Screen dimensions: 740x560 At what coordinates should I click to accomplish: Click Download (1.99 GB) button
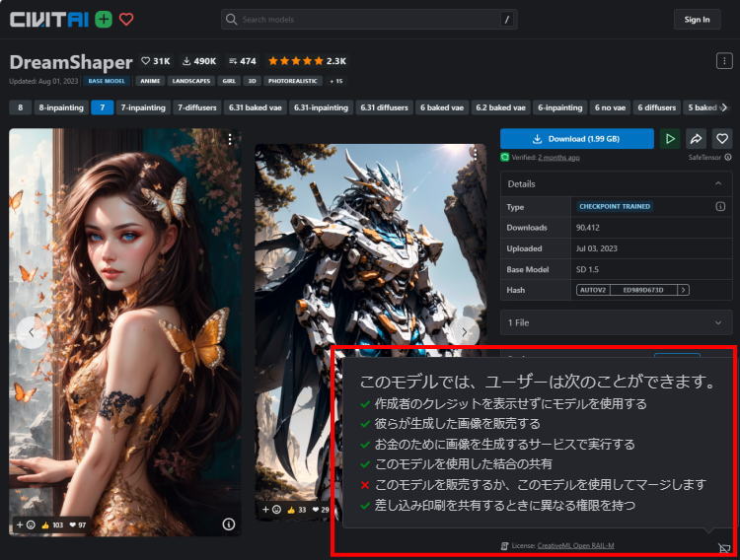coord(577,139)
